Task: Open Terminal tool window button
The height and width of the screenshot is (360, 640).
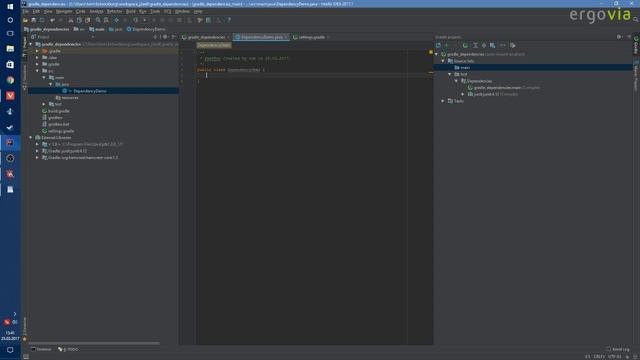Action: tap(41, 349)
